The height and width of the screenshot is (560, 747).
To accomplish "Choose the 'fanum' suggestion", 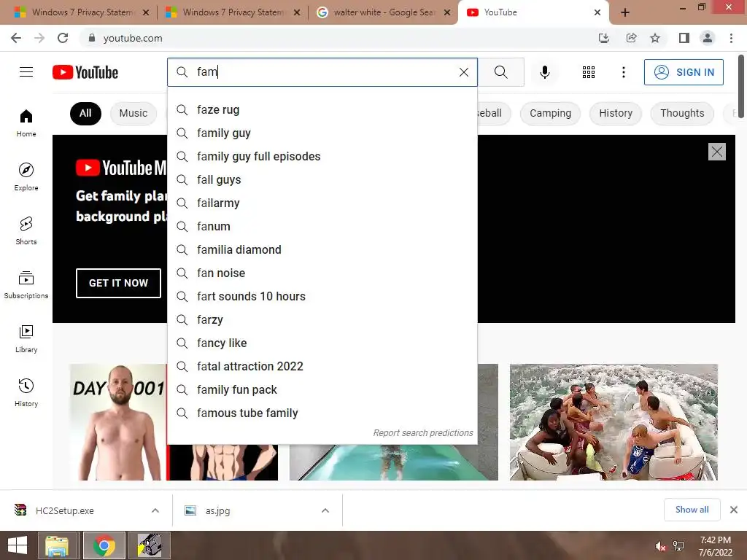I will coord(322,227).
